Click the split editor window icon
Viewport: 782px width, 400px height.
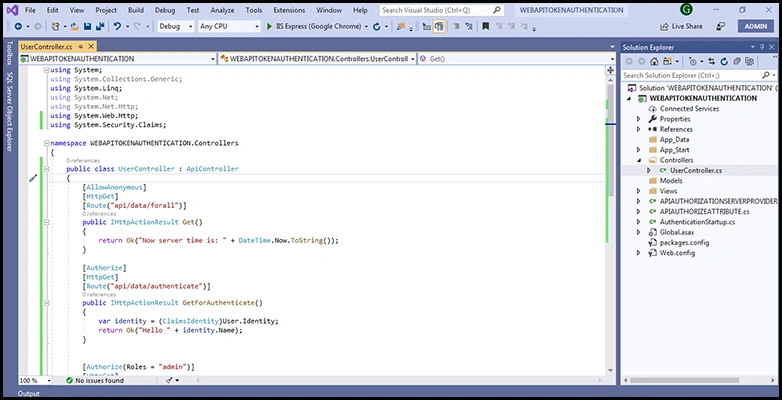click(x=610, y=70)
